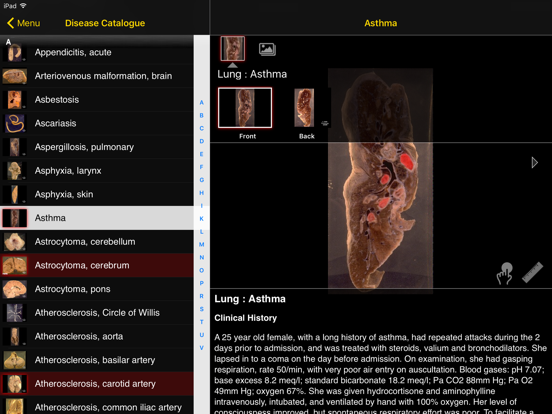Jump to letter H in index

point(201,193)
